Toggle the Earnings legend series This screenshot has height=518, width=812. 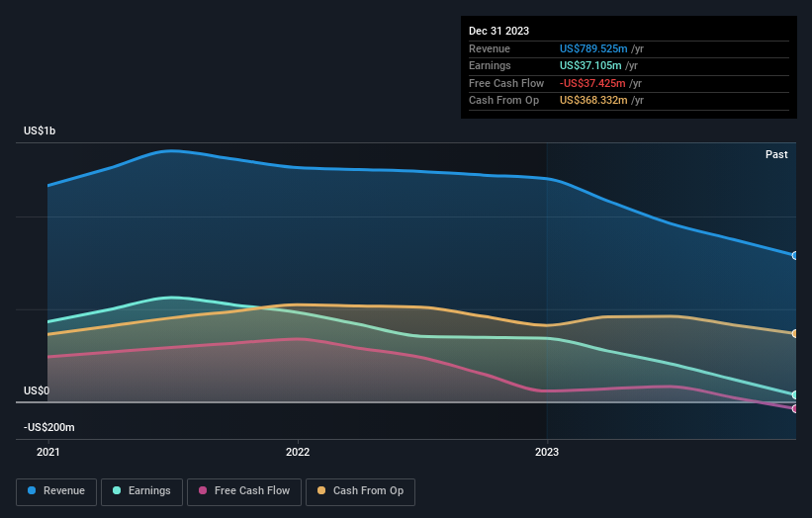pos(141,491)
